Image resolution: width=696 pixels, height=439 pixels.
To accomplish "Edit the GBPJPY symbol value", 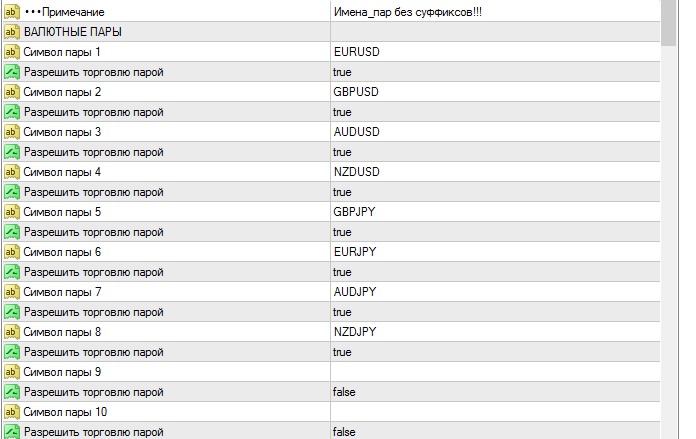I will [x=353, y=212].
